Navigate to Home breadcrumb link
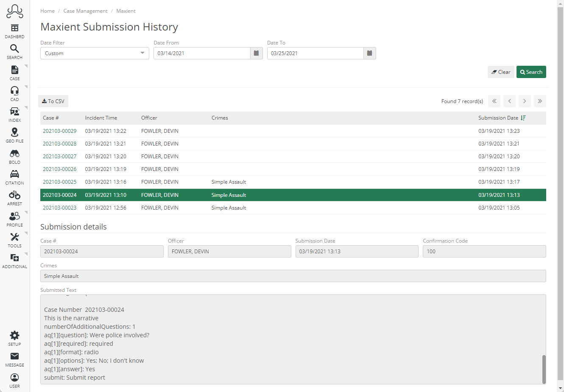The image size is (564, 392). point(47,11)
